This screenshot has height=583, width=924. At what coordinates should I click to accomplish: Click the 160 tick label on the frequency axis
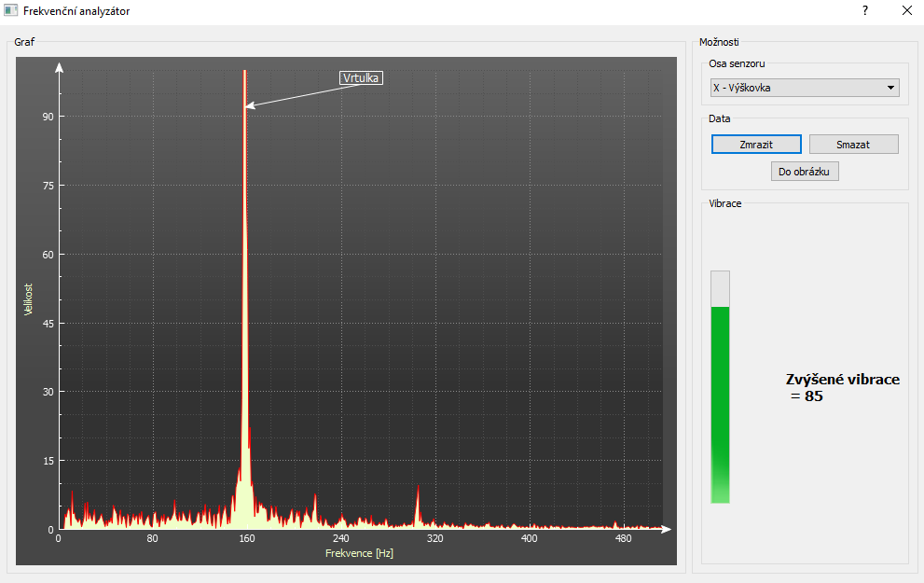246,538
